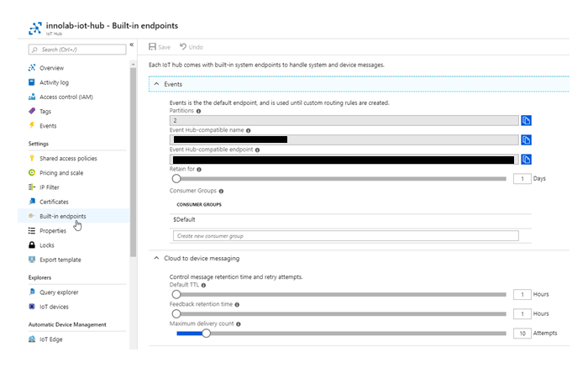Click the Activity log icon
This screenshot has width=588, height=368.
[32, 82]
